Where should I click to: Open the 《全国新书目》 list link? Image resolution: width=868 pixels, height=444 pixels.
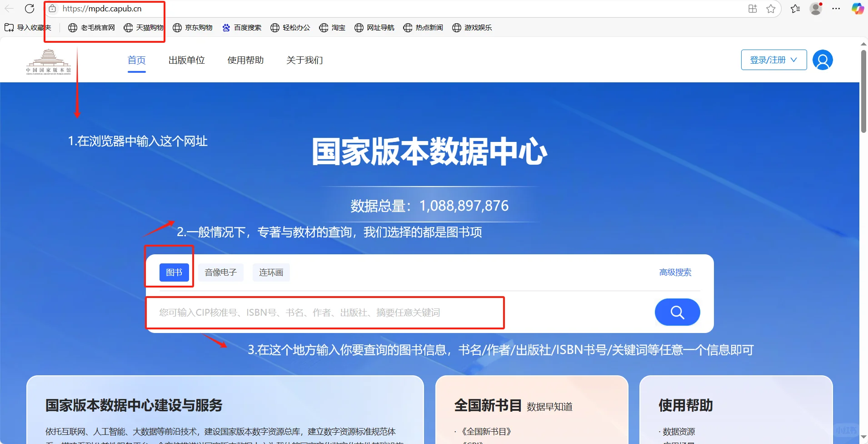(486, 431)
